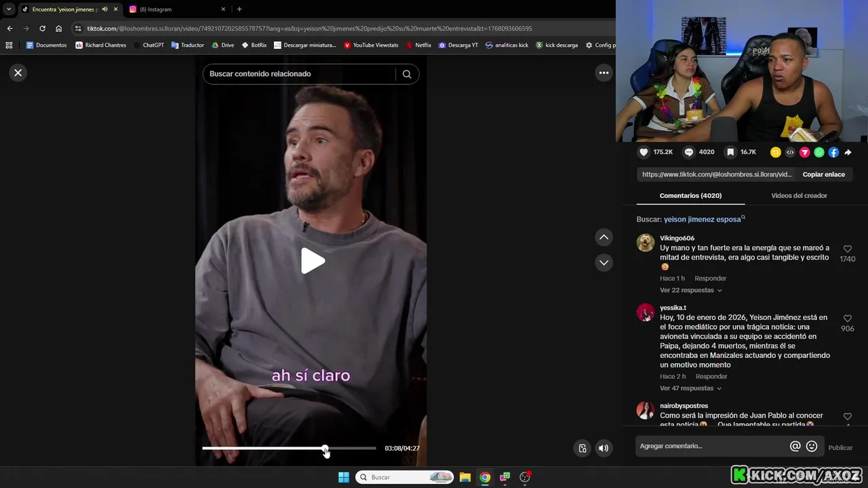Open Vikingo606 profile avatar
868x488 pixels.
point(646,243)
